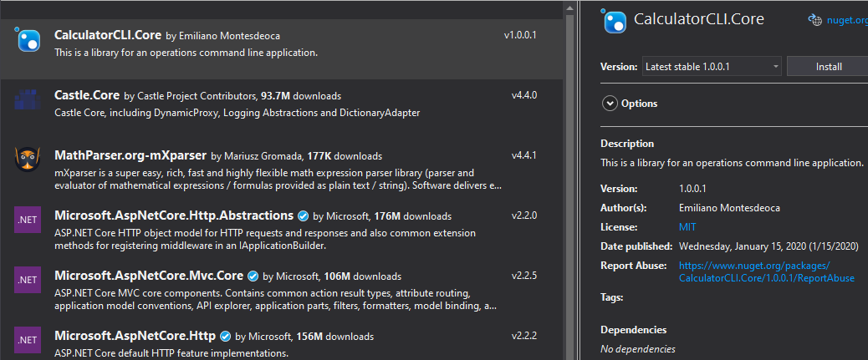Click verified badge beside Microsoft.AspNetCore.Mvc.Core
The width and height of the screenshot is (868, 360).
[253, 276]
